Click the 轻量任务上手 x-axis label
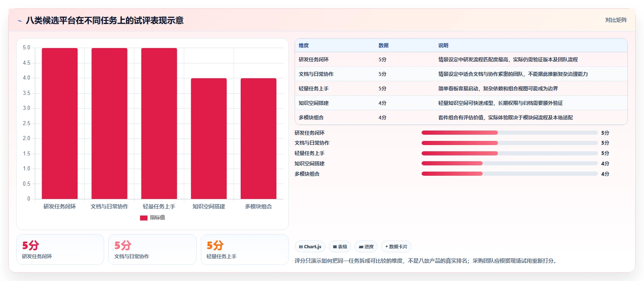Viewport: 644px width, 281px height. (x=159, y=206)
